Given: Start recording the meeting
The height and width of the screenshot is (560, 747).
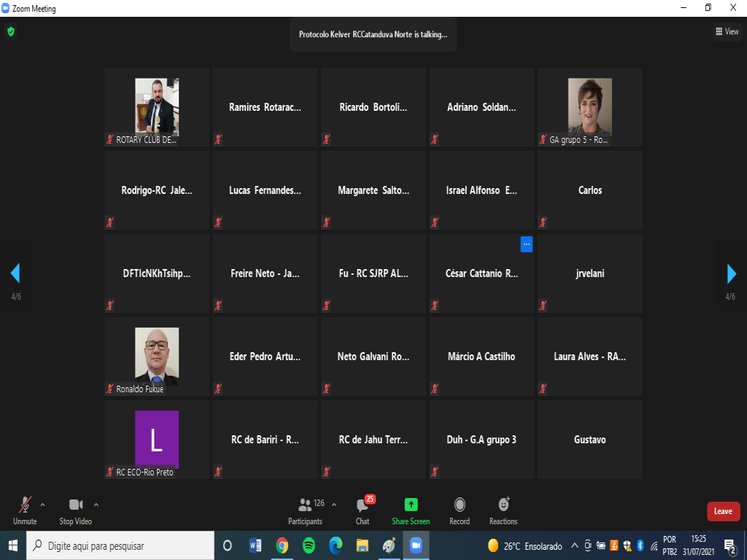Looking at the screenshot, I should click(x=460, y=509).
